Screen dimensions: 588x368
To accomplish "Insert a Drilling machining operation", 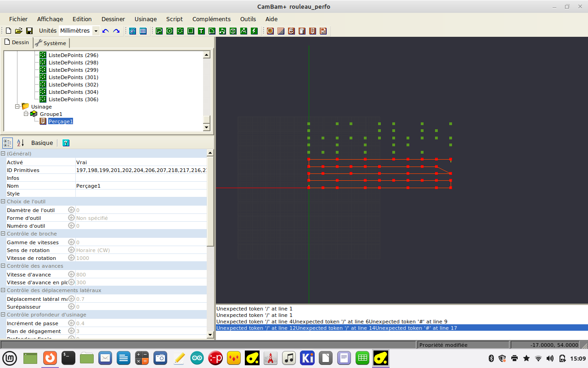I will pos(312,31).
